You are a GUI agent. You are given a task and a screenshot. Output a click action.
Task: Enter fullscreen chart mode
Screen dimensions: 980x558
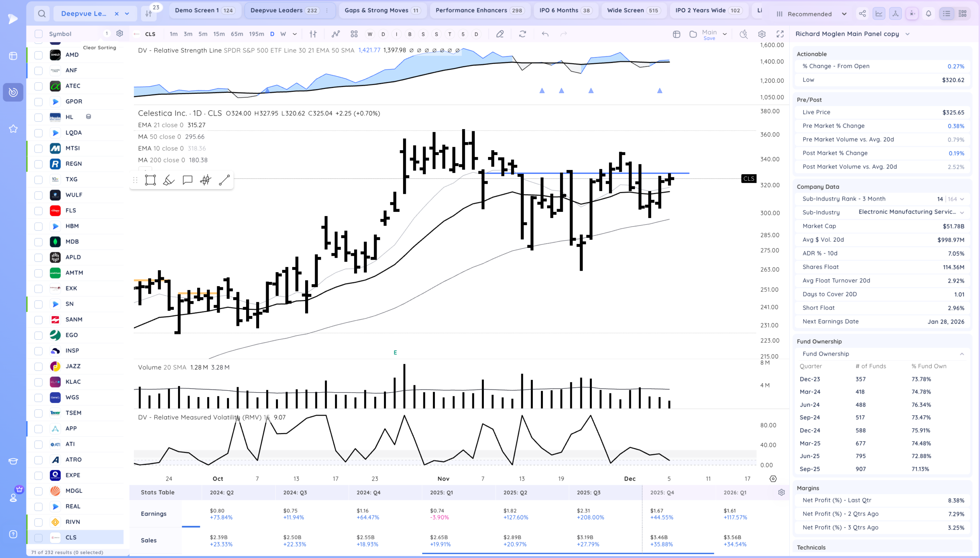point(780,34)
